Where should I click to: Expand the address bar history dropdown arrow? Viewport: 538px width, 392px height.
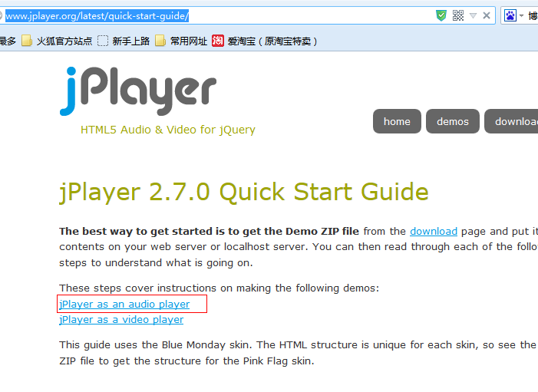[474, 15]
